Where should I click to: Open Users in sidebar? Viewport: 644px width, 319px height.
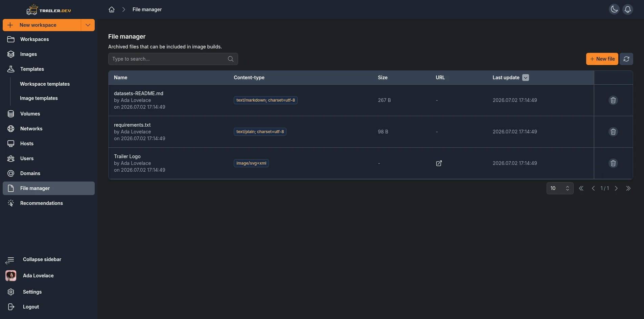49,158
